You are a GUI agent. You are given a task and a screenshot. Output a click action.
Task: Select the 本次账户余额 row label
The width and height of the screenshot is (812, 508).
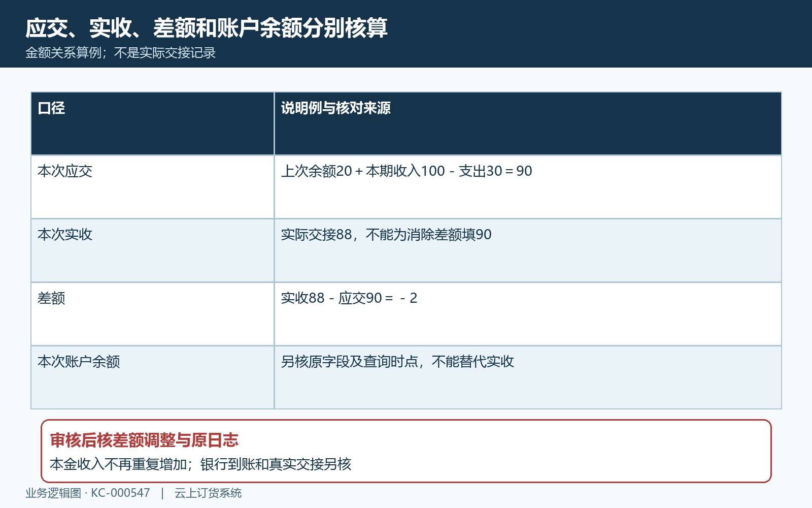tap(79, 362)
